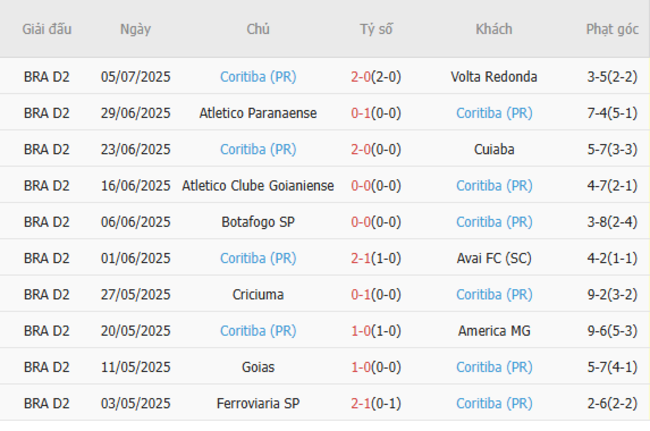Open the Atletico Paranaense team link
The image size is (650, 431).
[258, 113]
